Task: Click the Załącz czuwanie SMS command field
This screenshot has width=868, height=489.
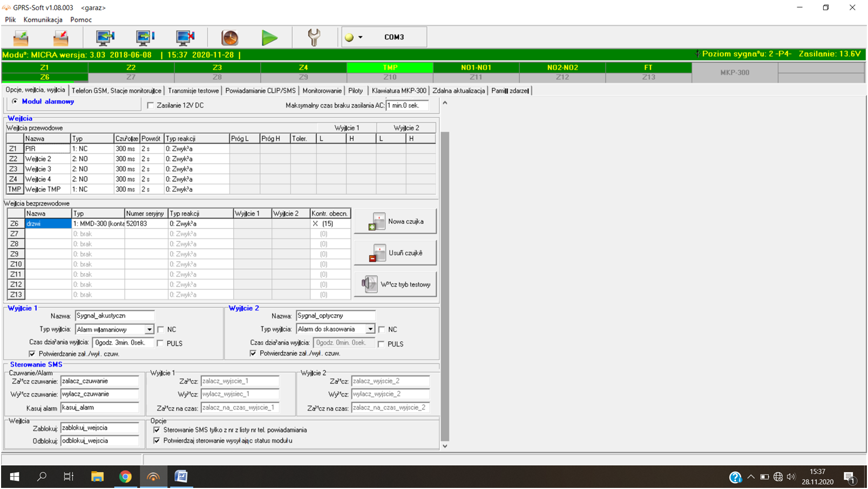Action: coord(100,381)
